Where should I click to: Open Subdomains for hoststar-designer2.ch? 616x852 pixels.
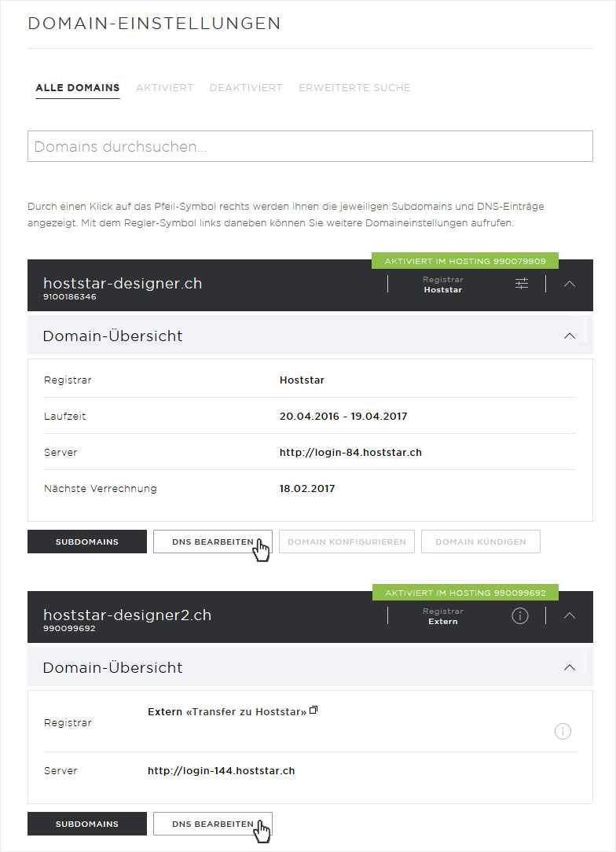coord(87,824)
